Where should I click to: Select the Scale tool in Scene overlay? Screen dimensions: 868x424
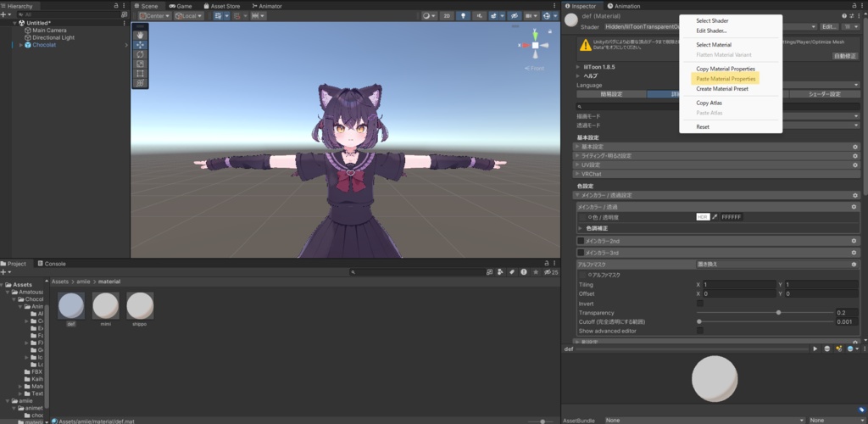pyautogui.click(x=140, y=64)
